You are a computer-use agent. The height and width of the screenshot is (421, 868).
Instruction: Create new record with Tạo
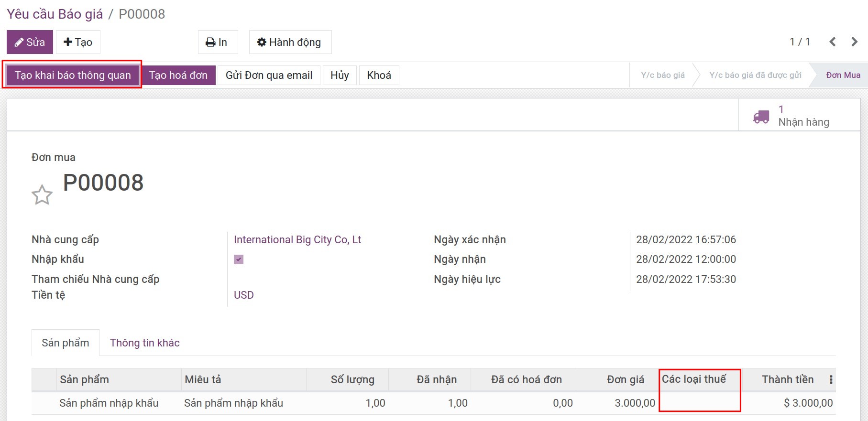pos(78,42)
